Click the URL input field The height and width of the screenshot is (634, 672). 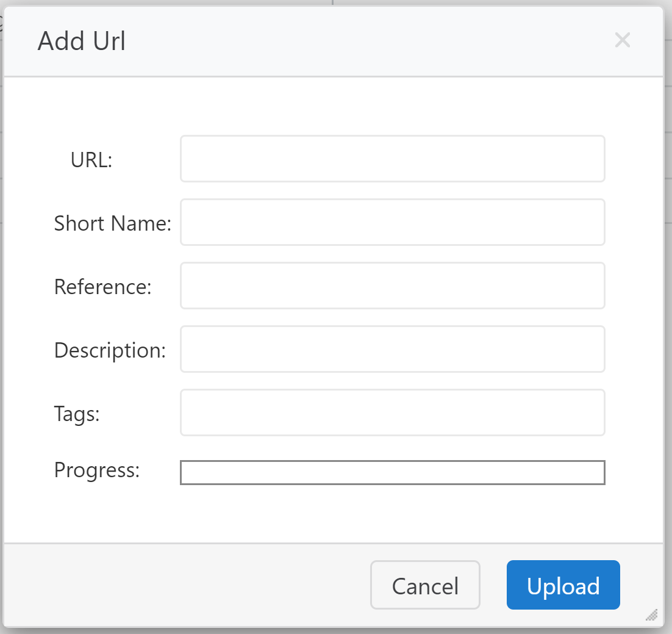[393, 159]
